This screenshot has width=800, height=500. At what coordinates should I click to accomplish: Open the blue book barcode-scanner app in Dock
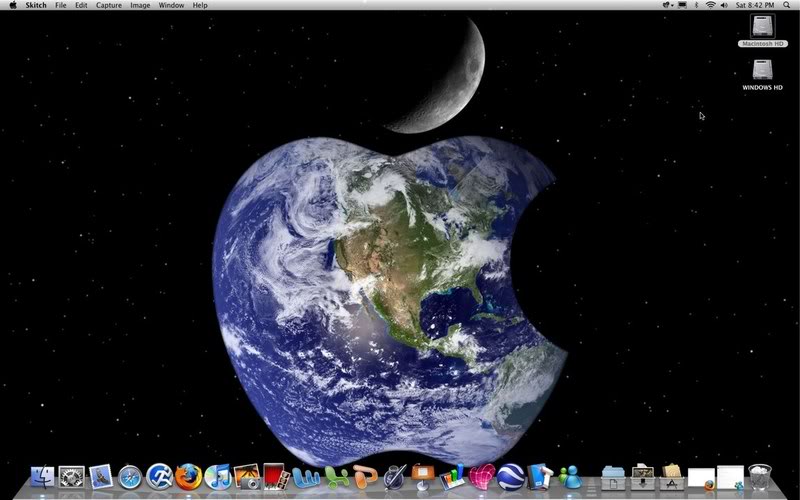[x=540, y=477]
